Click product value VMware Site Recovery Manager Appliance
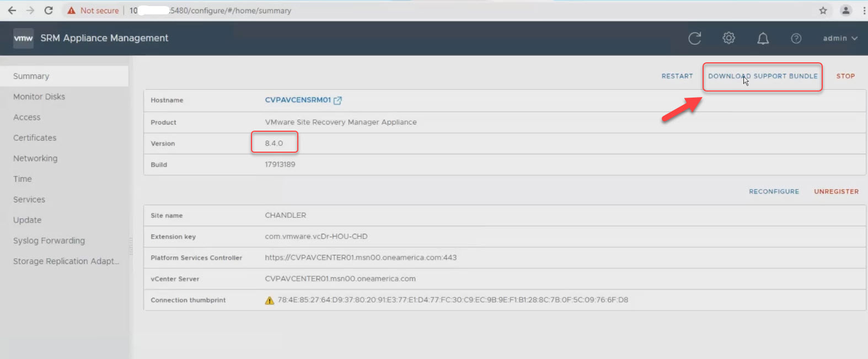The height and width of the screenshot is (359, 868). 341,122
